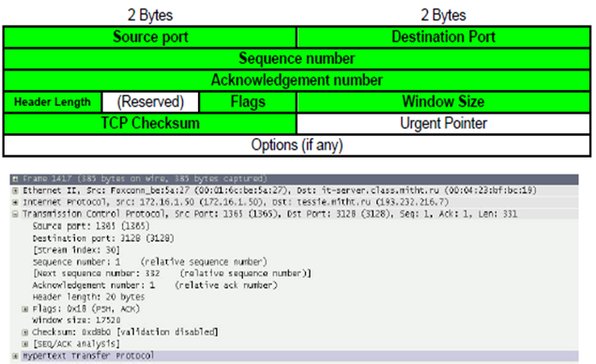This screenshot has width=596, height=364.
Task: Click 'Source port: 1365 (1365)' line
Action: click(91, 226)
